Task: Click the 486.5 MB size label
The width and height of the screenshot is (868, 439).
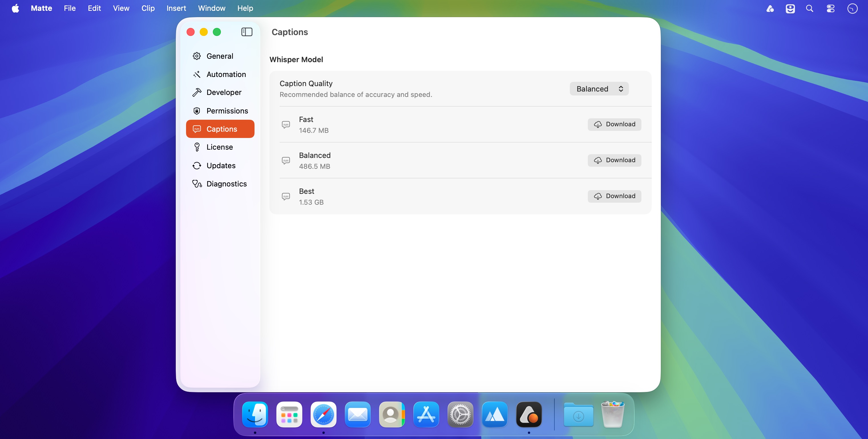Action: click(x=314, y=166)
